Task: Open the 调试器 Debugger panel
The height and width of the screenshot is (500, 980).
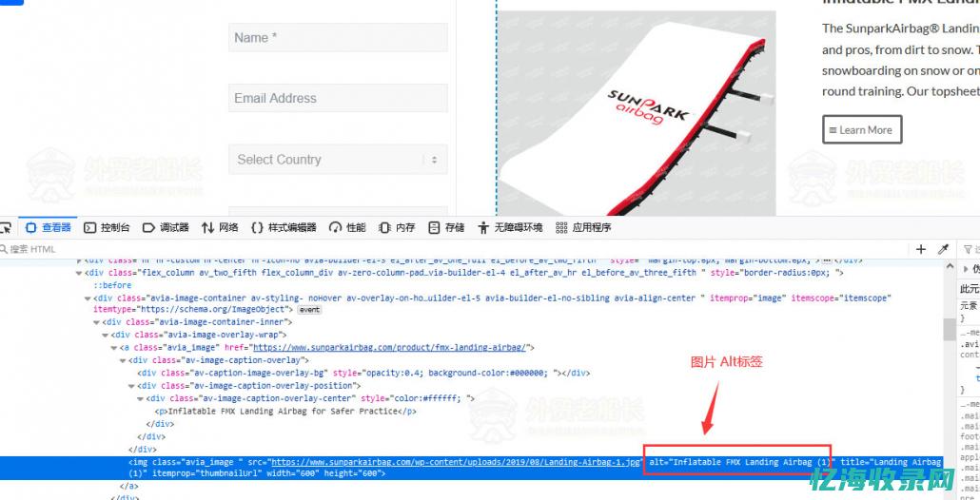Action: coord(166,228)
